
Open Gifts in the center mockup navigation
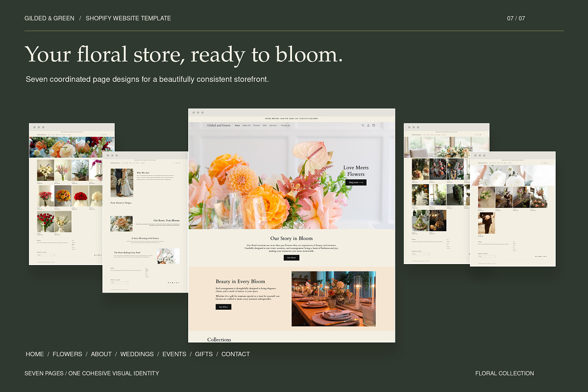tap(265, 125)
